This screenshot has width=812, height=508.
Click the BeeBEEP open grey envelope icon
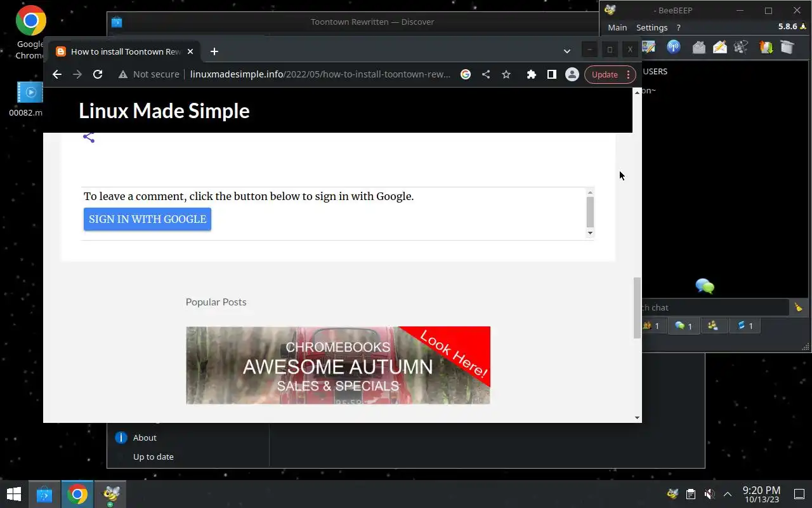698,47
